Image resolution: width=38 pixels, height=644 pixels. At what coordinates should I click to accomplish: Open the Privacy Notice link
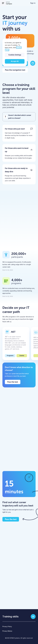(x=7, y=631)
